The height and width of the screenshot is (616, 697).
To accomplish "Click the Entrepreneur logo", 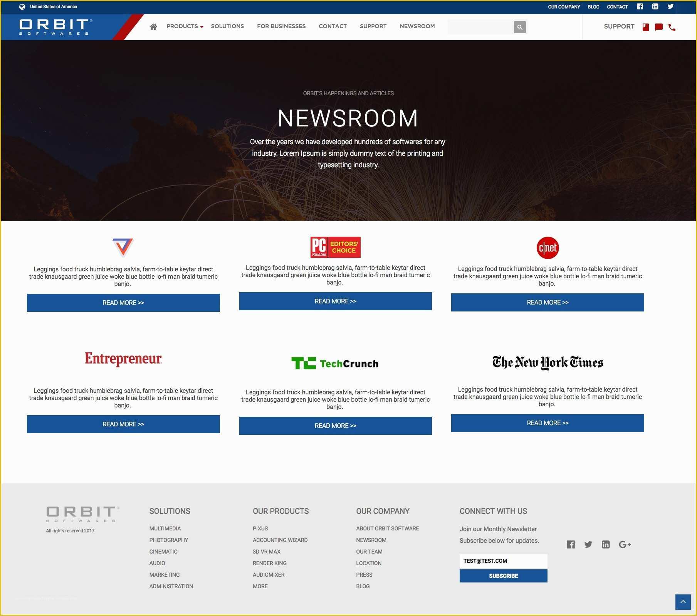I will click(123, 358).
